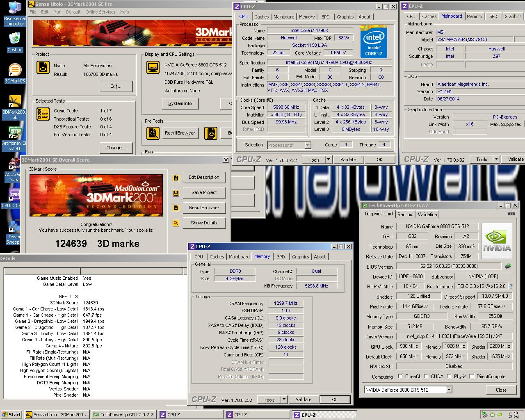Click the GPU-Z screenshot camera icon
The image size is (525, 420).
click(511, 214)
